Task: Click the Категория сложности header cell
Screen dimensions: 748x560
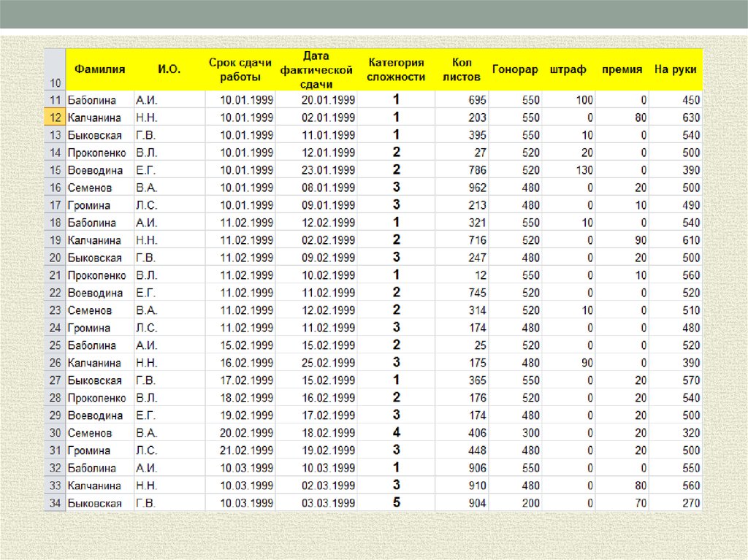Action: coord(396,70)
